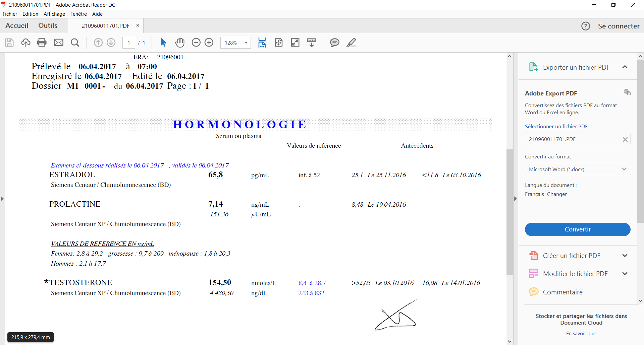The image size is (644, 345).
Task: Add a comment bubble note
Action: pos(335,43)
